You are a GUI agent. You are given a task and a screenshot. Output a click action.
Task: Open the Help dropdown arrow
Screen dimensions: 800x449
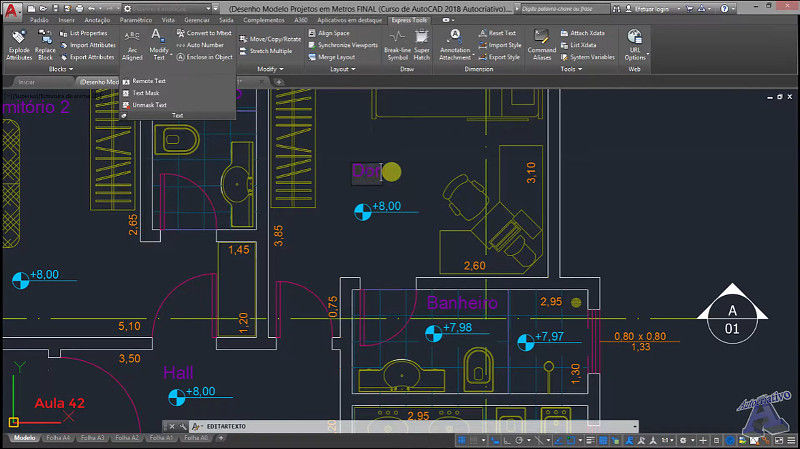coord(733,9)
